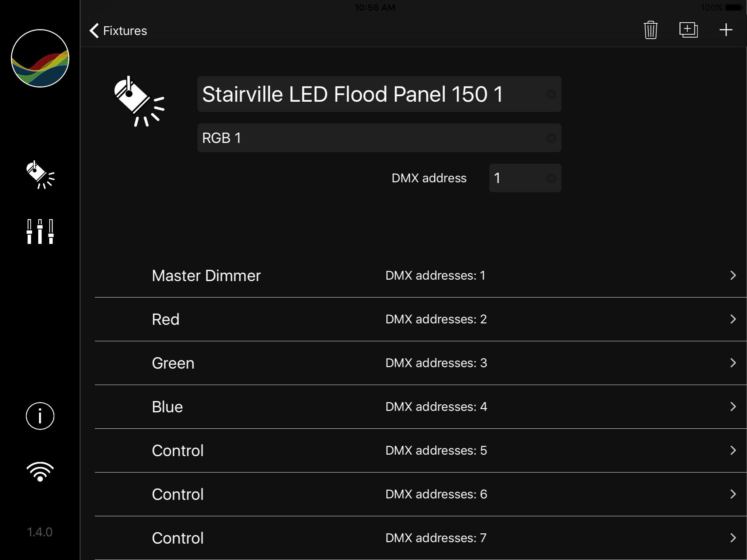Viewport: 747px width, 560px height.
Task: Clear the DMX address value
Action: tap(551, 178)
